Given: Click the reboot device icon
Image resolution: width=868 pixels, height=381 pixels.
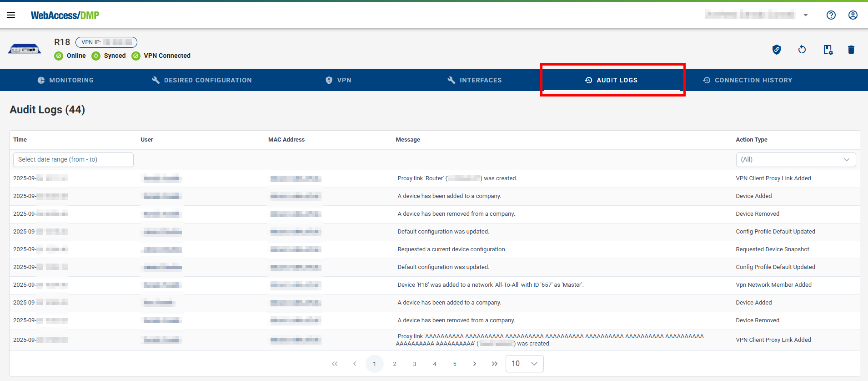Looking at the screenshot, I should [x=802, y=50].
